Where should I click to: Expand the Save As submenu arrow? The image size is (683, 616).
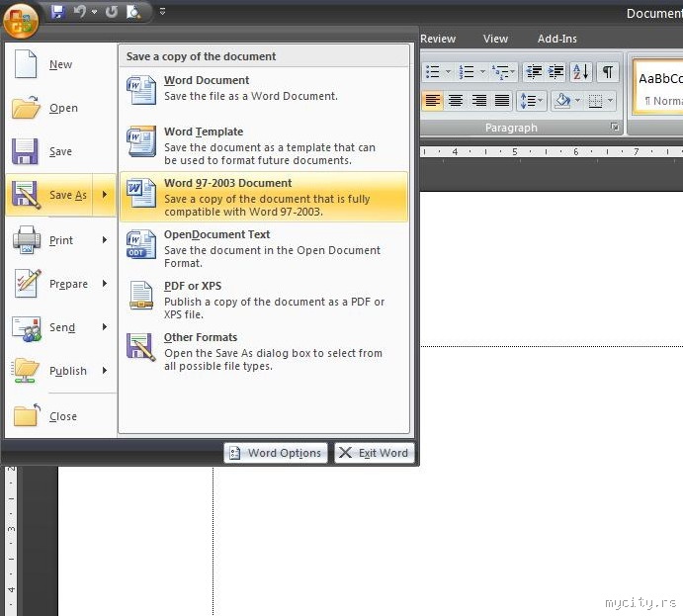pyautogui.click(x=105, y=195)
